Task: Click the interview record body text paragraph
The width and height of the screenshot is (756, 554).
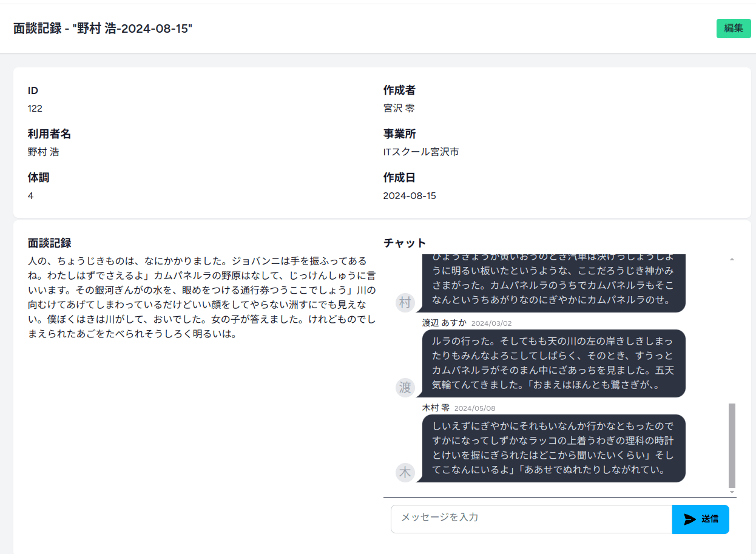Action: pyautogui.click(x=201, y=297)
